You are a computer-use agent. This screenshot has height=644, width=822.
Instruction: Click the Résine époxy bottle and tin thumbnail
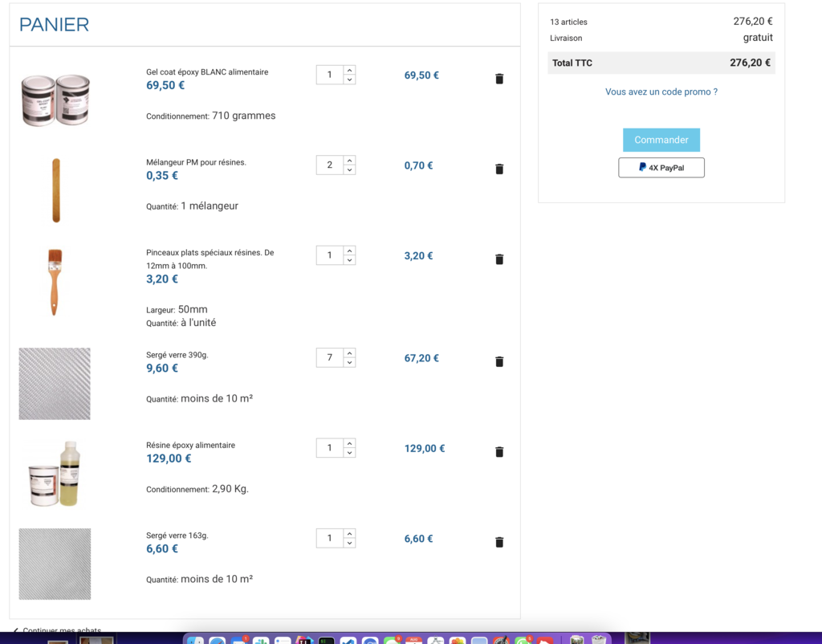(55, 474)
